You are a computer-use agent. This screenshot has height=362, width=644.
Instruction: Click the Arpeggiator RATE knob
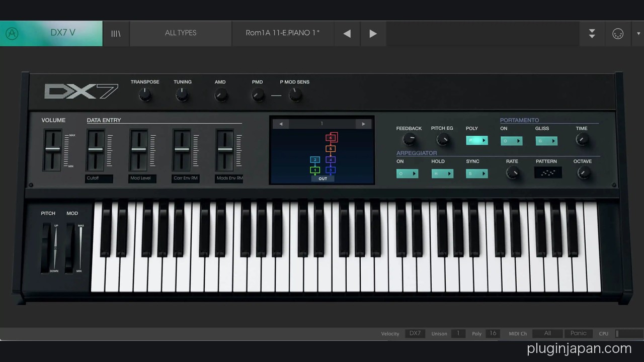pyautogui.click(x=512, y=173)
